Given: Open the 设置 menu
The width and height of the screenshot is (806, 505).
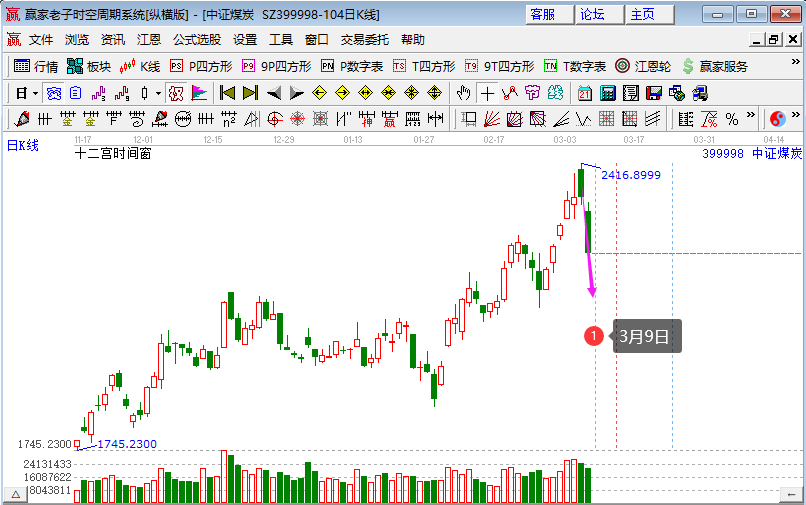Looking at the screenshot, I should (245, 40).
